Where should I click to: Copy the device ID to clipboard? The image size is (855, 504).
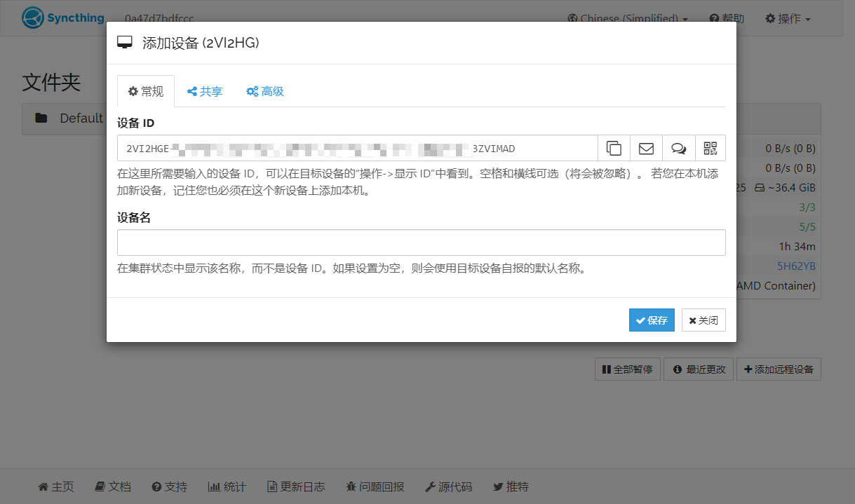[614, 148]
